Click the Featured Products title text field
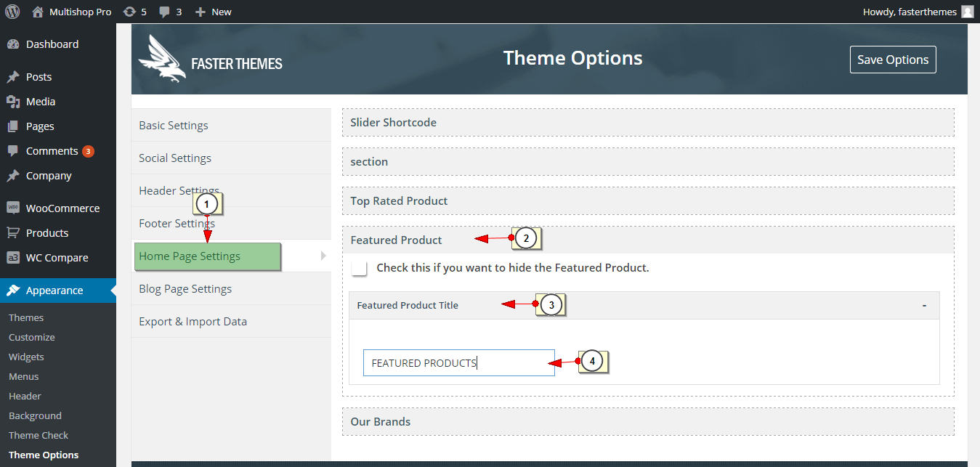Screen dimensions: 980x467 459,363
